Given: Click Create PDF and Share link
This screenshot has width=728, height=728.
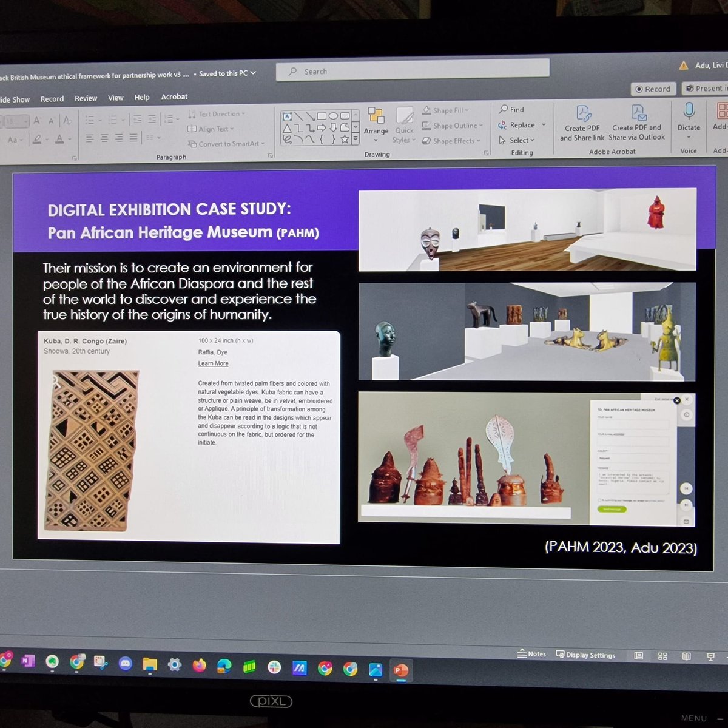Looking at the screenshot, I should pos(582,124).
